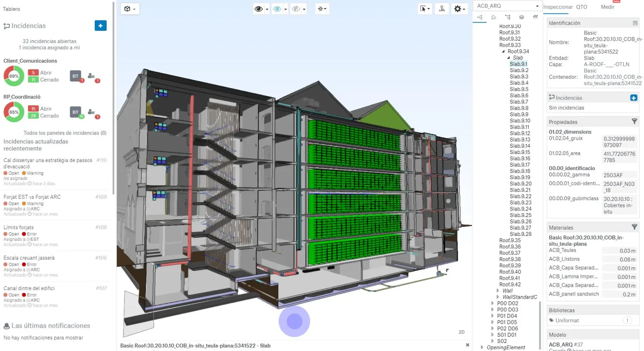
Task: Click the second tree view icon
Action: [x=494, y=17]
